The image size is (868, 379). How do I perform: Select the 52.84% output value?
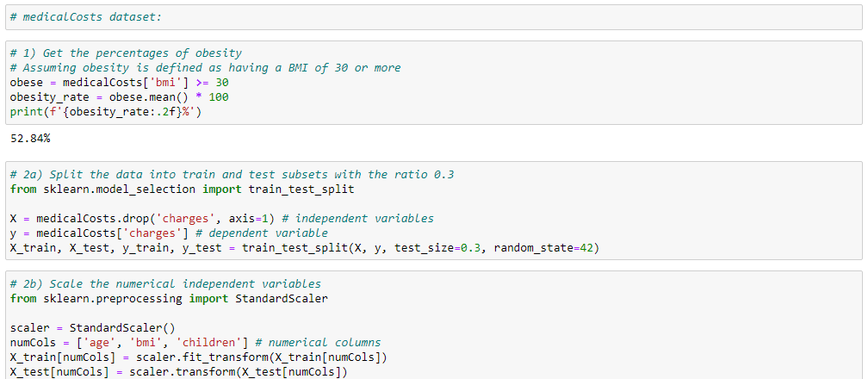[30, 139]
